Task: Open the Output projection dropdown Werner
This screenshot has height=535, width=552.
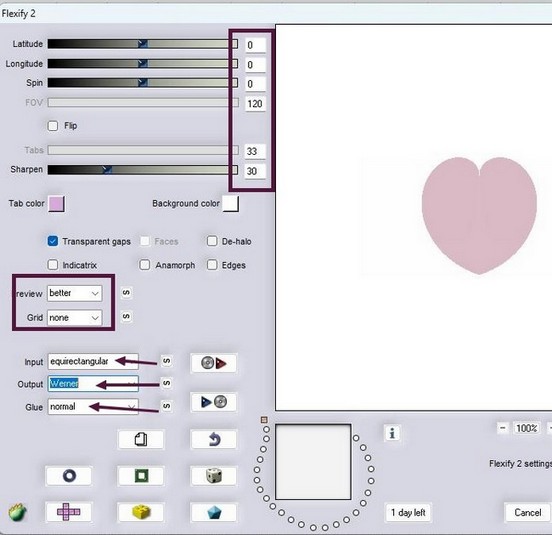Action: tap(93, 384)
